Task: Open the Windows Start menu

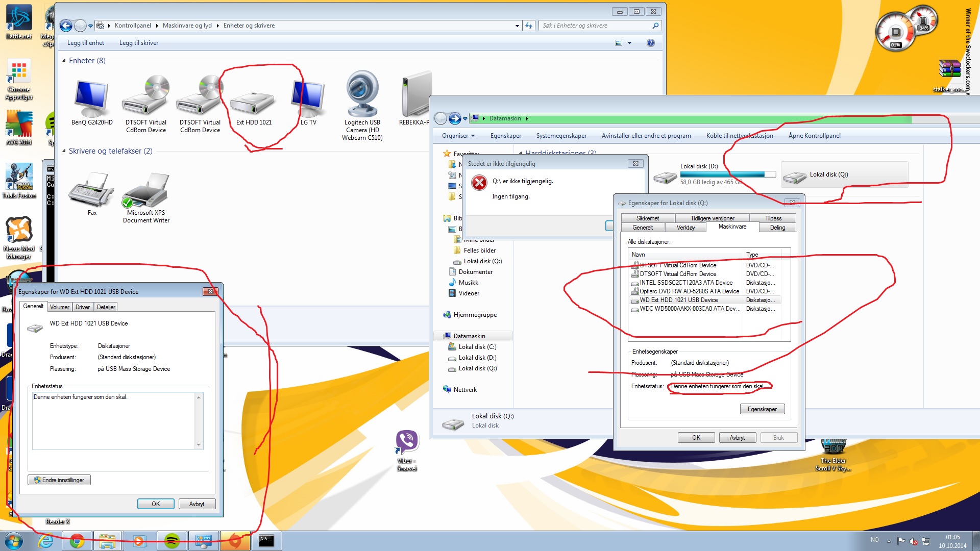Action: tap(14, 541)
